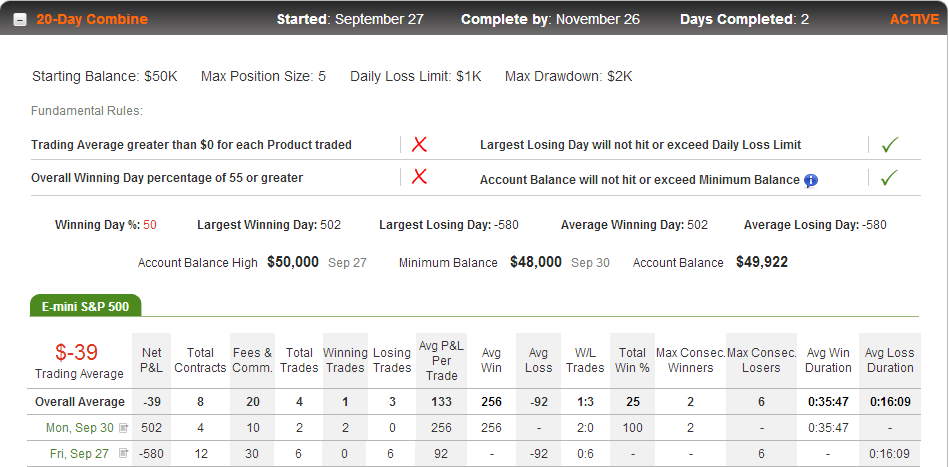Click the red X for Trading Average rule
This screenshot has width=949, height=467.
pyautogui.click(x=419, y=145)
